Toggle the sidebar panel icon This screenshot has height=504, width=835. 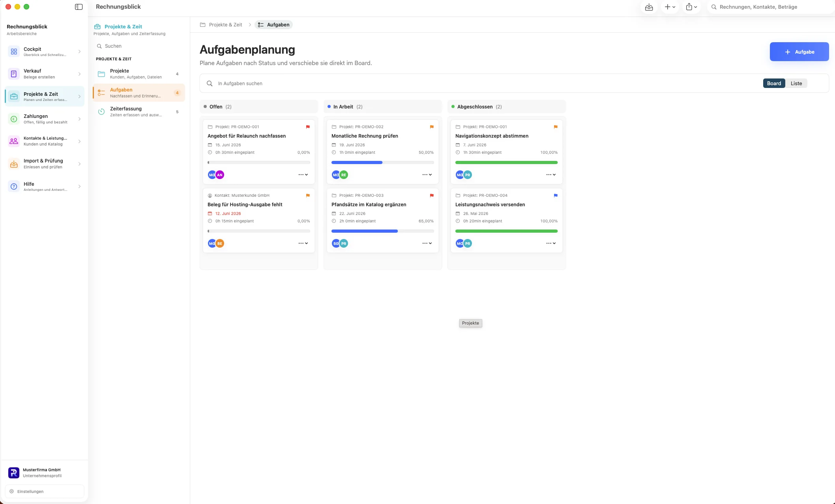[x=79, y=7]
